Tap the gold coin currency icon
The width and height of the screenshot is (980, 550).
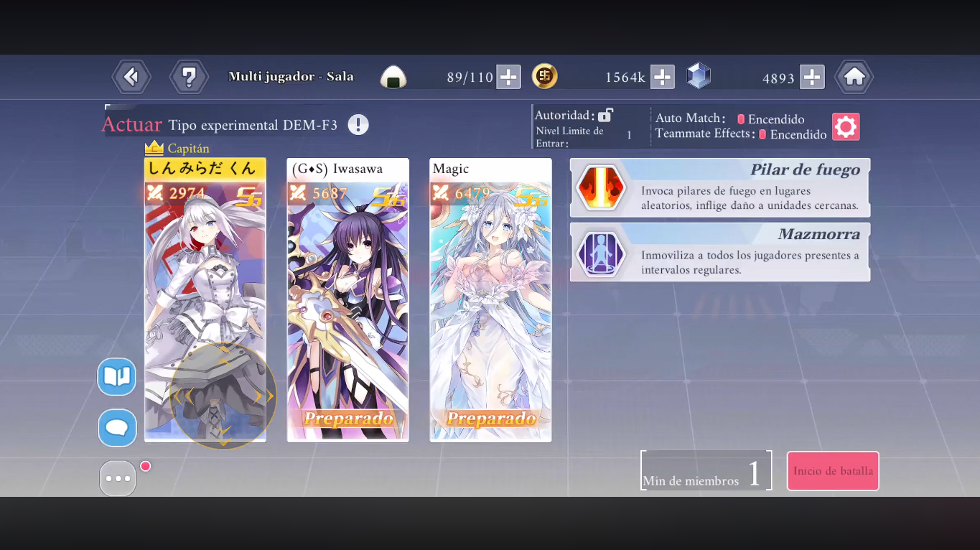pos(545,76)
